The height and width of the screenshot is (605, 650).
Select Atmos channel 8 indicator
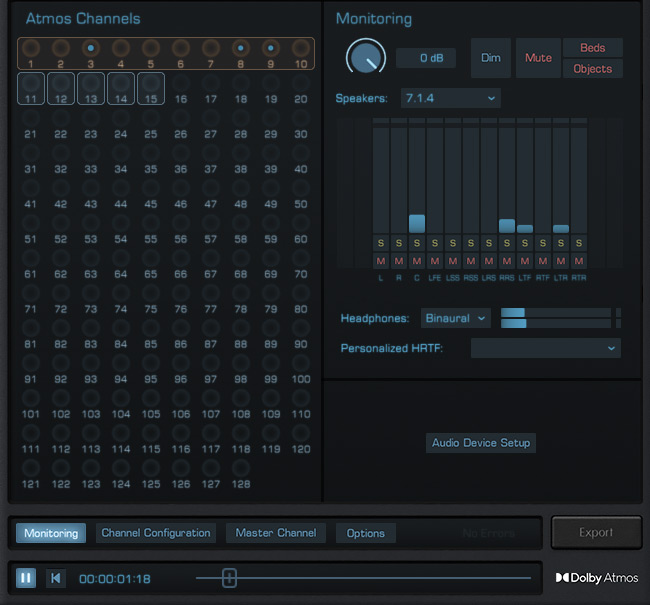pyautogui.click(x=240, y=48)
